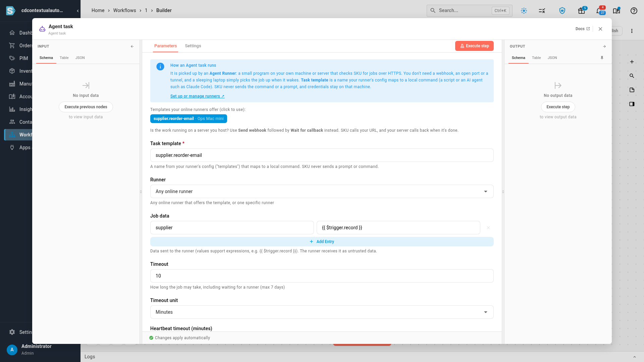The image size is (644, 362).
Task: Collapse the INPUT panel arrow
Action: click(132, 47)
